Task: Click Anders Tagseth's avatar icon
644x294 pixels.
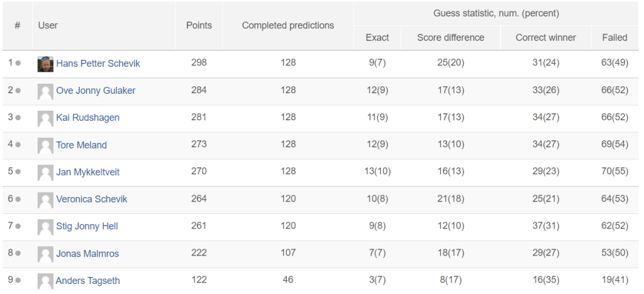Action: tap(45, 281)
